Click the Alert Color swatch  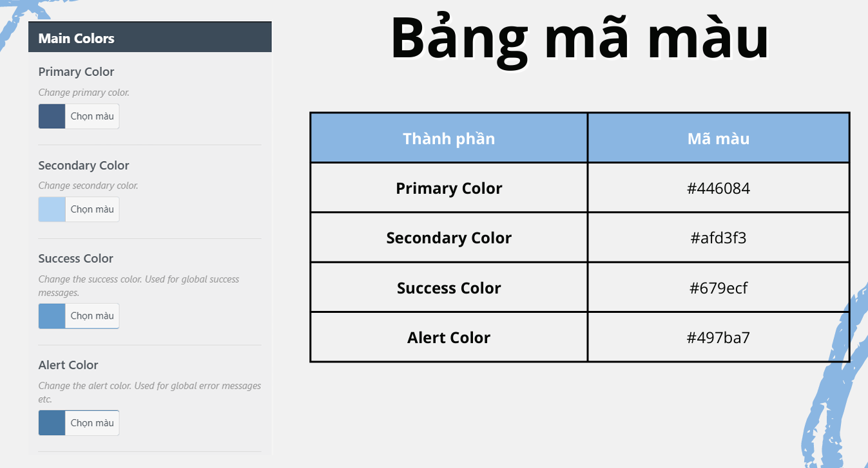(x=52, y=423)
